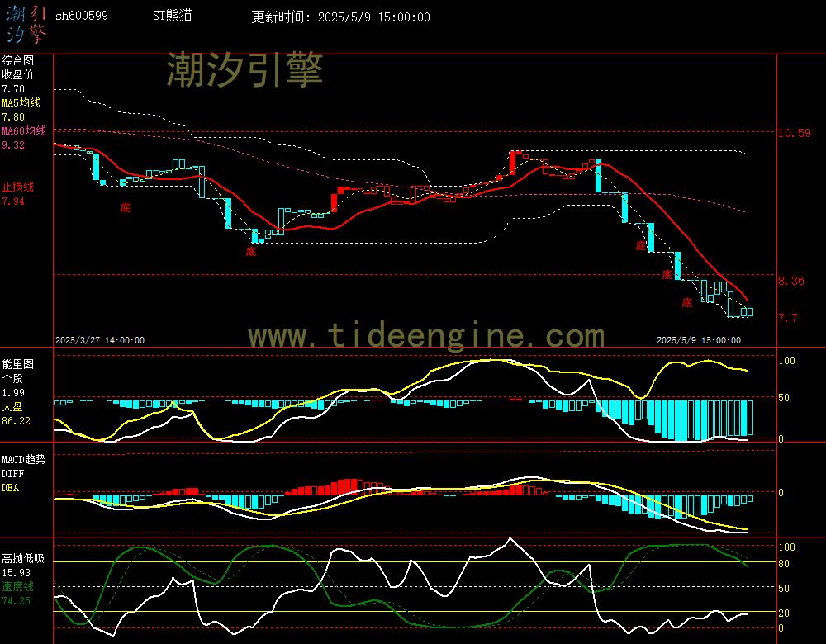Click the 收盘价 label
826x644 pixels.
pos(17,74)
